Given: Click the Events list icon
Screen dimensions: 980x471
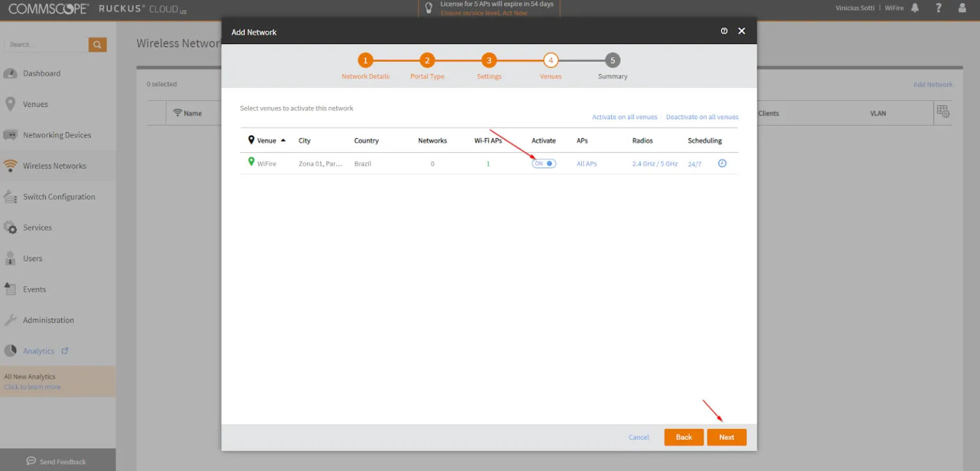Looking at the screenshot, I should 10,289.
